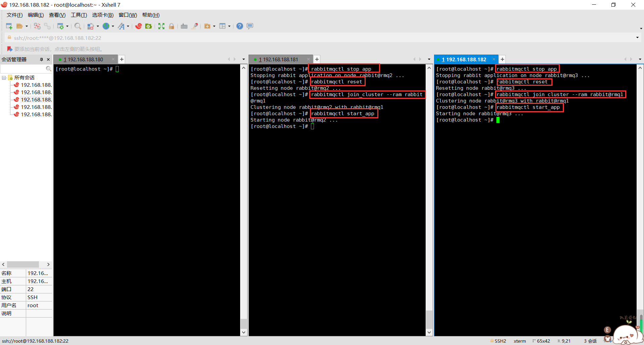
Task: Click the 用户名 value root cell
Action: [x=39, y=305]
